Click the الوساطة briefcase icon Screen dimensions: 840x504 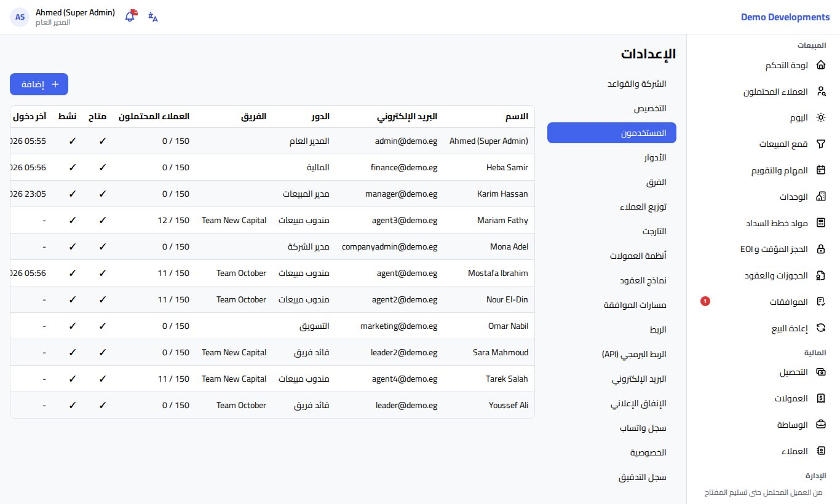pos(820,425)
